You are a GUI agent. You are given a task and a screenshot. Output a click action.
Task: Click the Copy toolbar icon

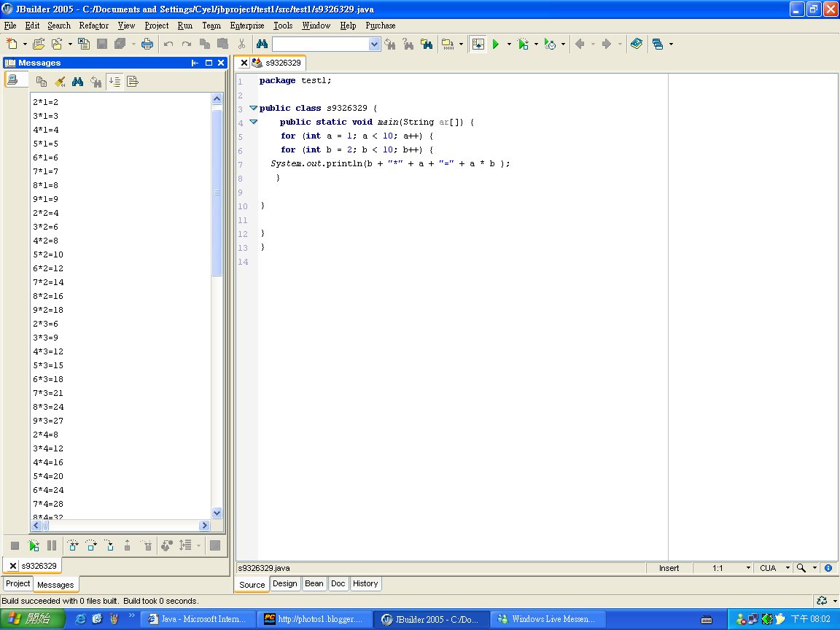click(x=205, y=44)
